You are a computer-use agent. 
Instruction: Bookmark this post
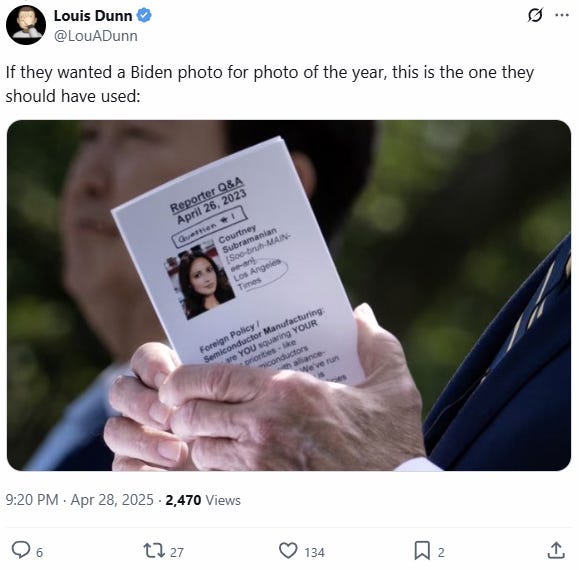(422, 550)
